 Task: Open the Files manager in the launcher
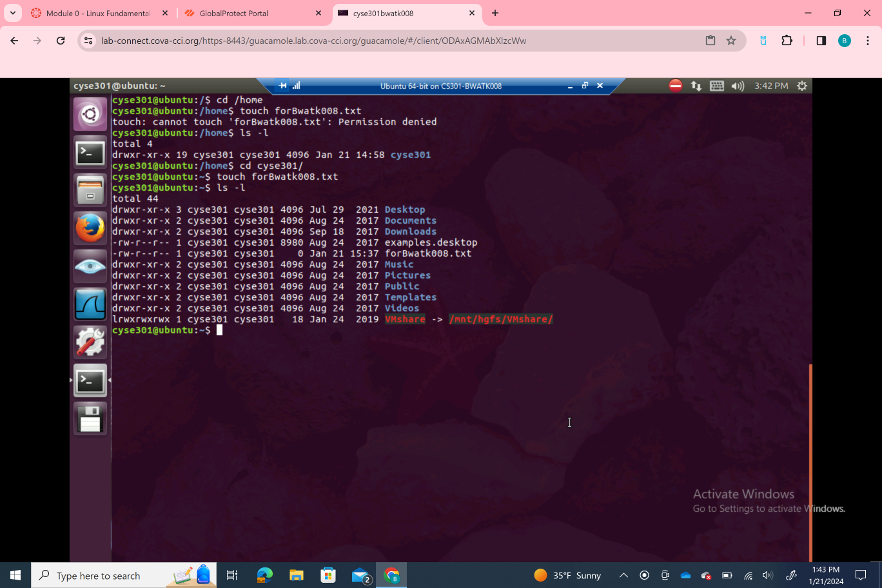pos(90,191)
